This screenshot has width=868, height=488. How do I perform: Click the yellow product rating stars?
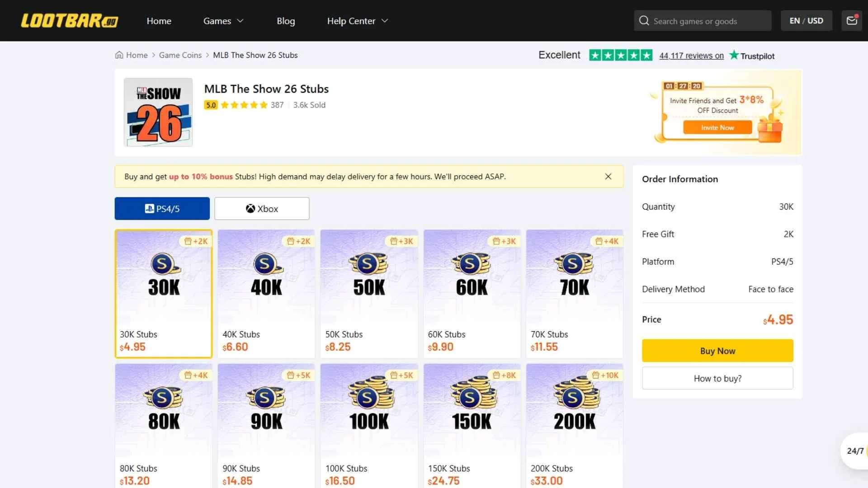[x=244, y=105]
